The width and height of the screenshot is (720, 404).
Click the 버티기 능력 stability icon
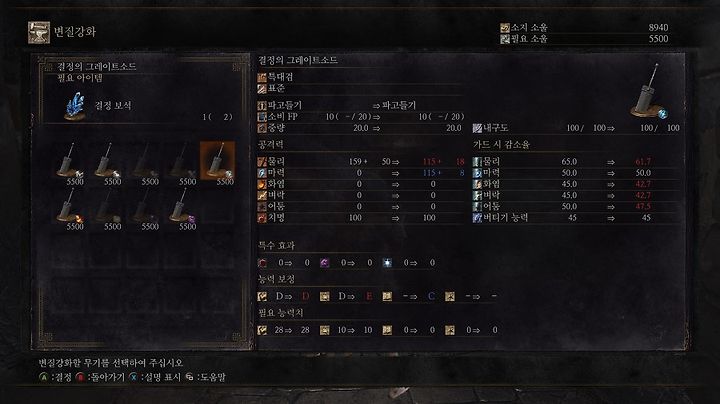478,218
